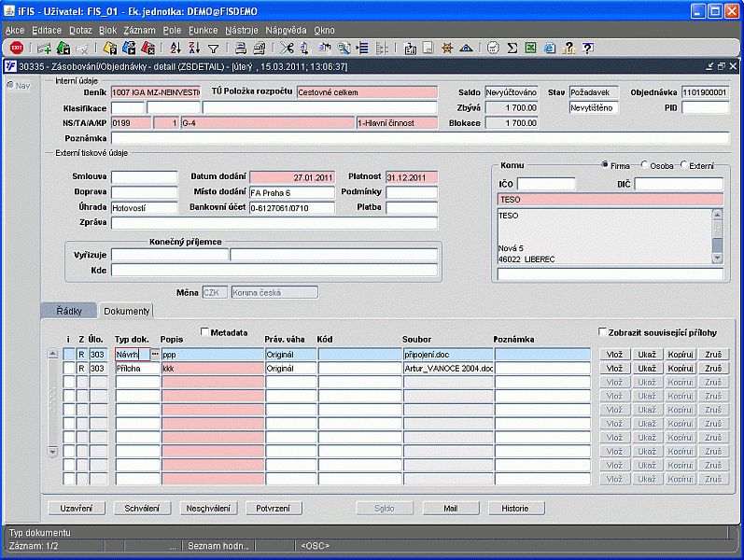744x560 pixels.
Task: Click the address box scroll up arrow
Action: (718, 215)
